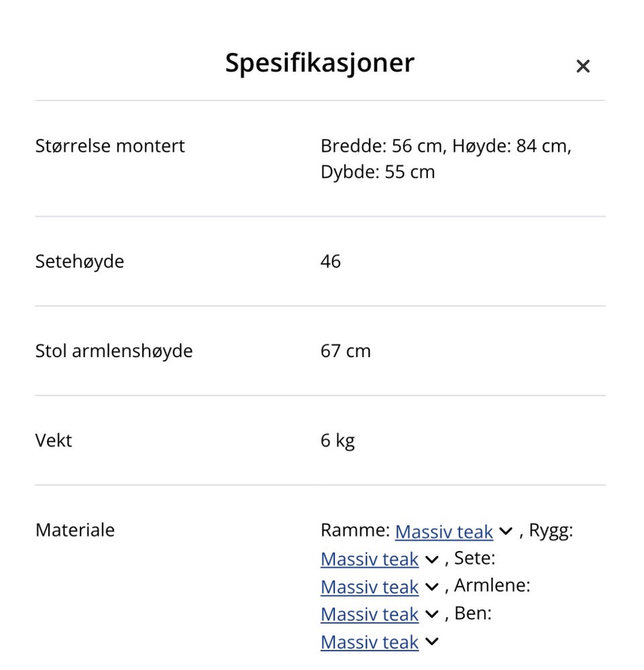Click the 6 kg weight value
The width and height of the screenshot is (644, 670).
coord(338,440)
